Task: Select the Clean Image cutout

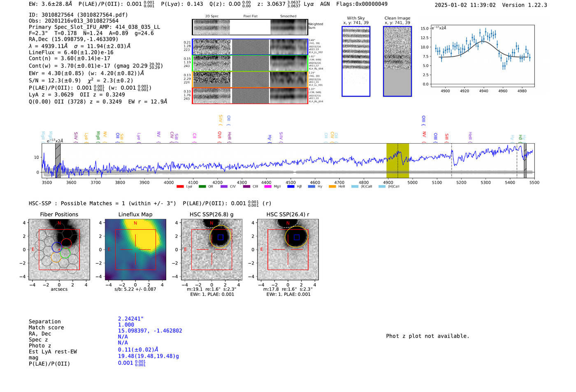Action: coord(397,61)
